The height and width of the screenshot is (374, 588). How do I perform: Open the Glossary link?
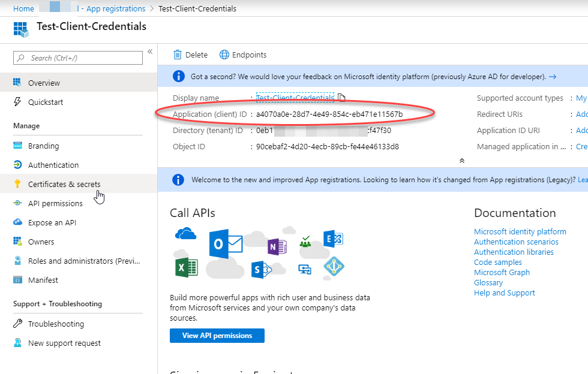[x=488, y=282]
